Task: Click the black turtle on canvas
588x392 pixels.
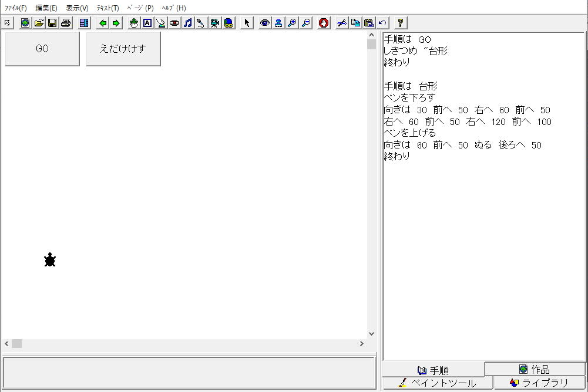Action: (x=50, y=260)
